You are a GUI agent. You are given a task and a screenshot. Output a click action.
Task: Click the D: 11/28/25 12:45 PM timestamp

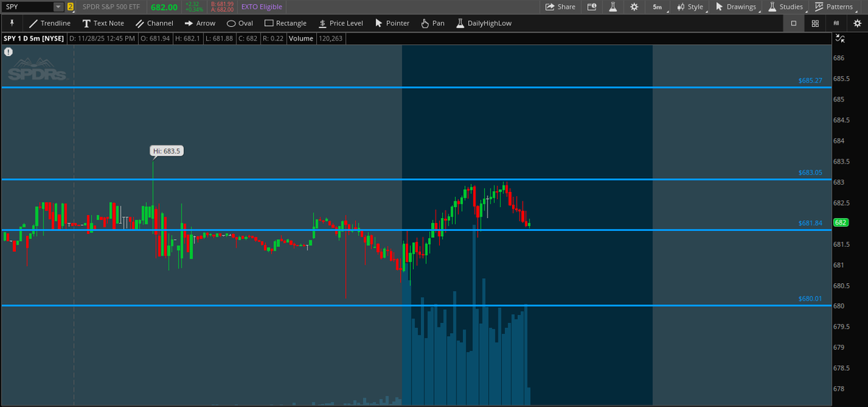pyautogui.click(x=103, y=38)
